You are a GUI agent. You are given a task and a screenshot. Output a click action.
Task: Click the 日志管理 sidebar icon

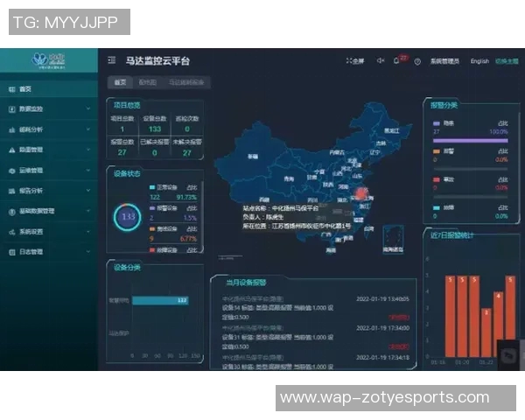(x=11, y=252)
